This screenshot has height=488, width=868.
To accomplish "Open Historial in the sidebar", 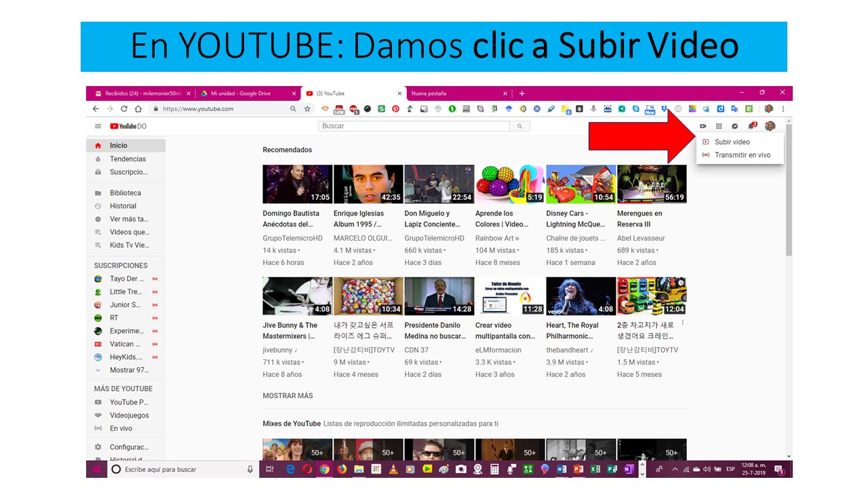I will [125, 206].
